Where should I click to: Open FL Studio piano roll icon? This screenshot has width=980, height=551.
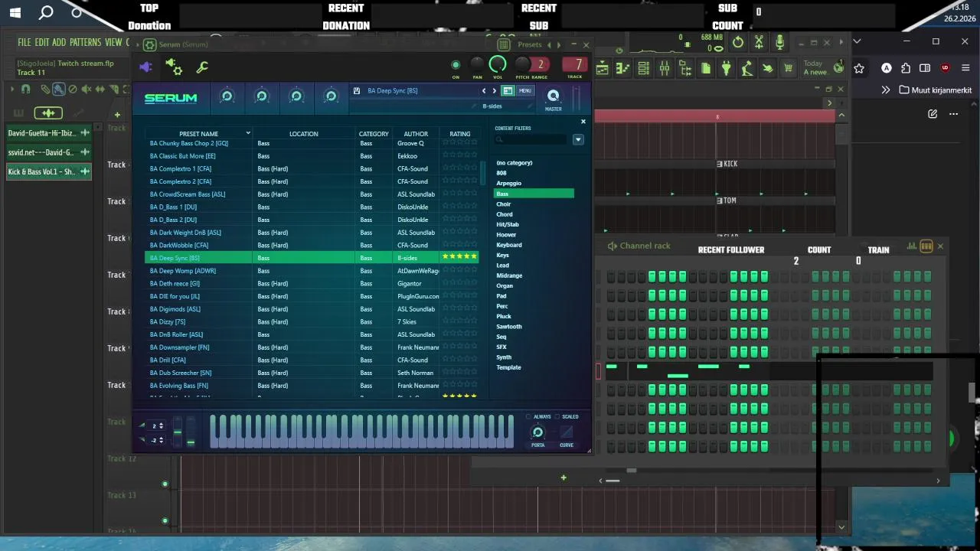(622, 69)
